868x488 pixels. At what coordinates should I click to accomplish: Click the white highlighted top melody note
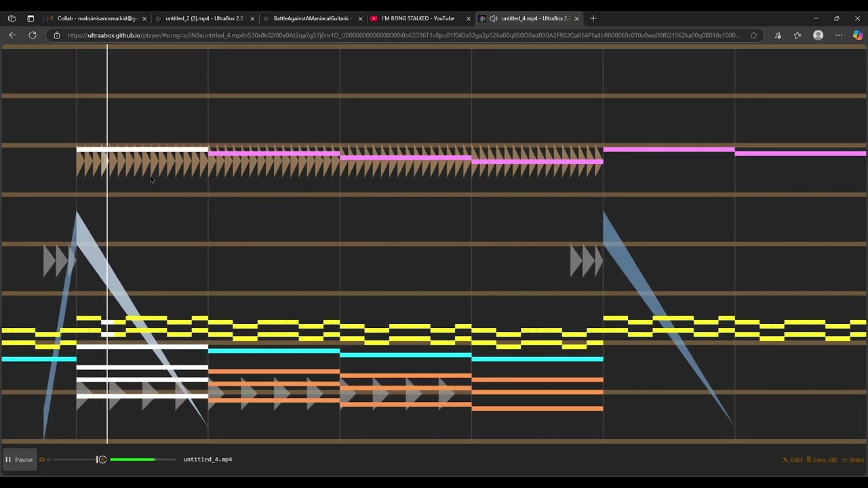pos(142,148)
